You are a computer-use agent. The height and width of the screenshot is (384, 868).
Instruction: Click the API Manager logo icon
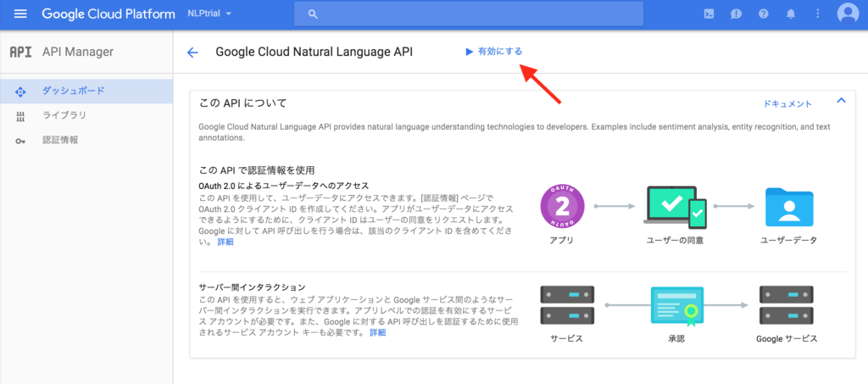coord(21,52)
